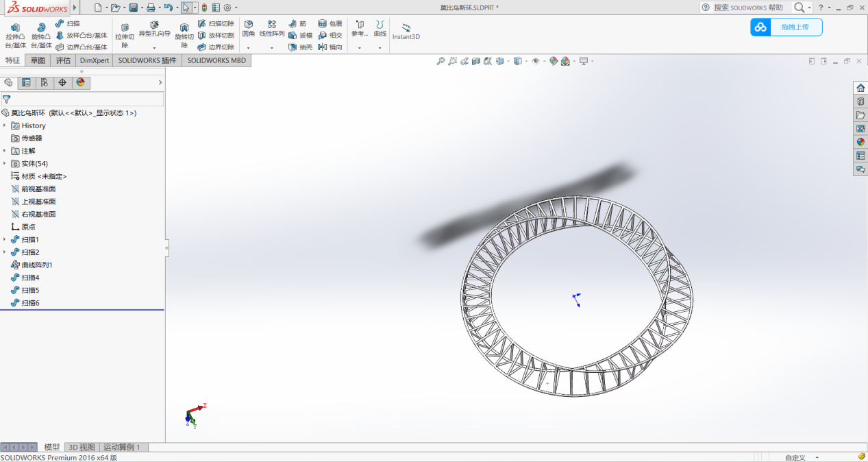Click the 异型孔向导 hole wizard tool

[x=155, y=29]
